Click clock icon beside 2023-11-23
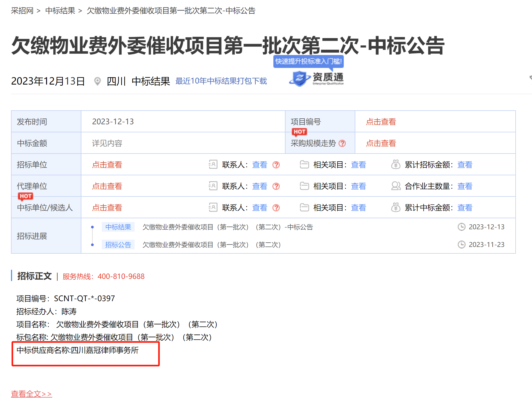Image resolution: width=532 pixels, height=419 pixels. (x=461, y=245)
